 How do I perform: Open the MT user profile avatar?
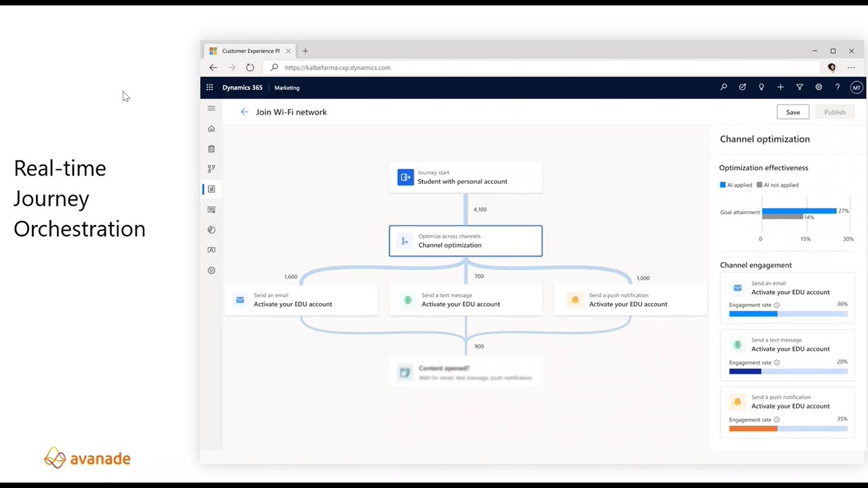coord(856,87)
